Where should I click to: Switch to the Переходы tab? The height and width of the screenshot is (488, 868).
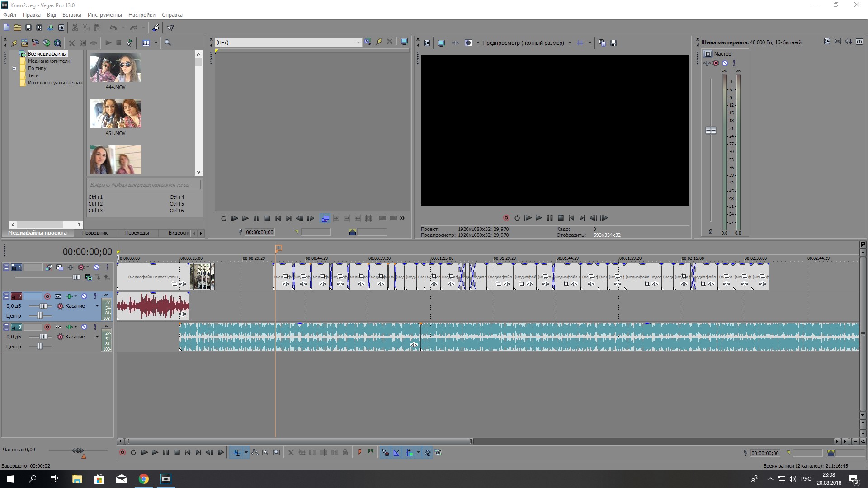[x=137, y=233]
